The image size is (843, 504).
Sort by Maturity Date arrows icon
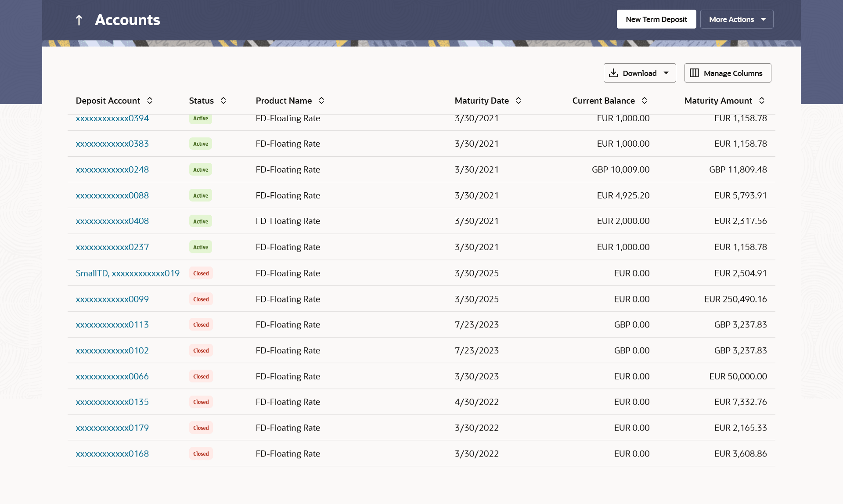click(x=519, y=101)
